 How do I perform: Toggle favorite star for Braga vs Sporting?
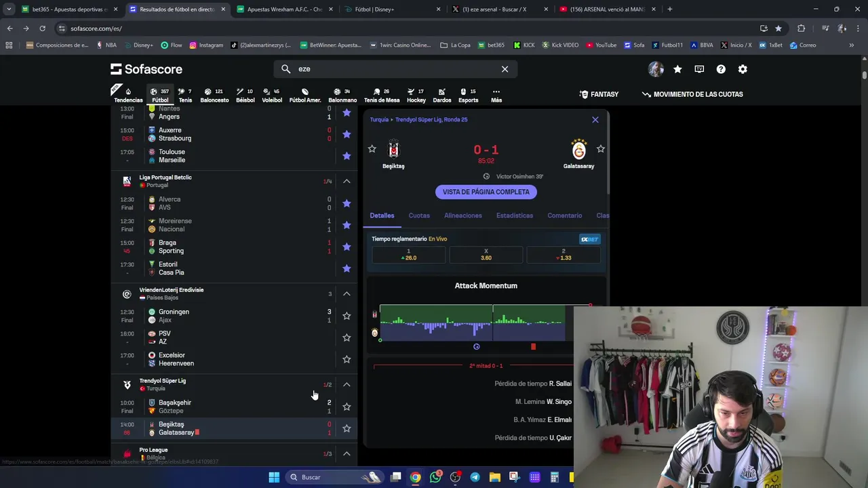pyautogui.click(x=347, y=247)
